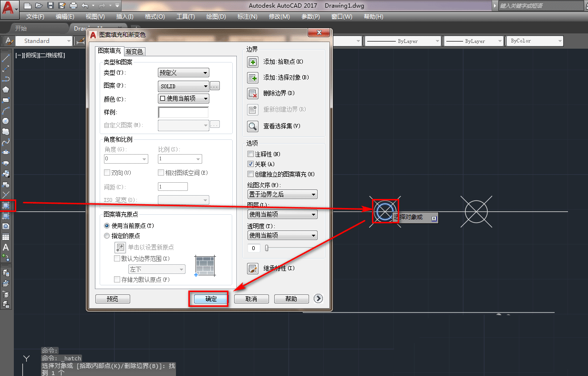Viewport: 588px width, 376px height.
Task: Click the Add: pick points icon
Action: [x=253, y=62]
